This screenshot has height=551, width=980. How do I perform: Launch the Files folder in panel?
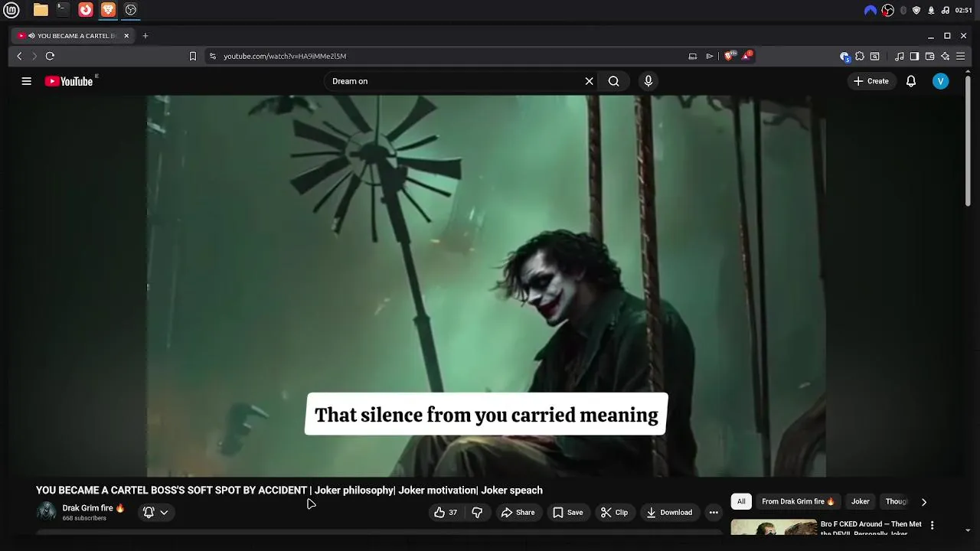pyautogui.click(x=41, y=10)
